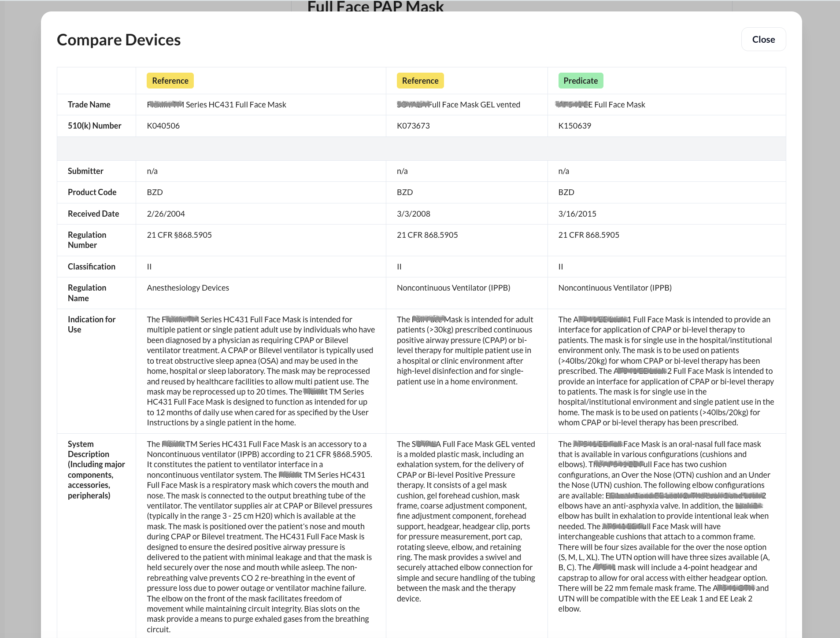Click the Product Code row label
840x638 pixels.
[x=92, y=192]
